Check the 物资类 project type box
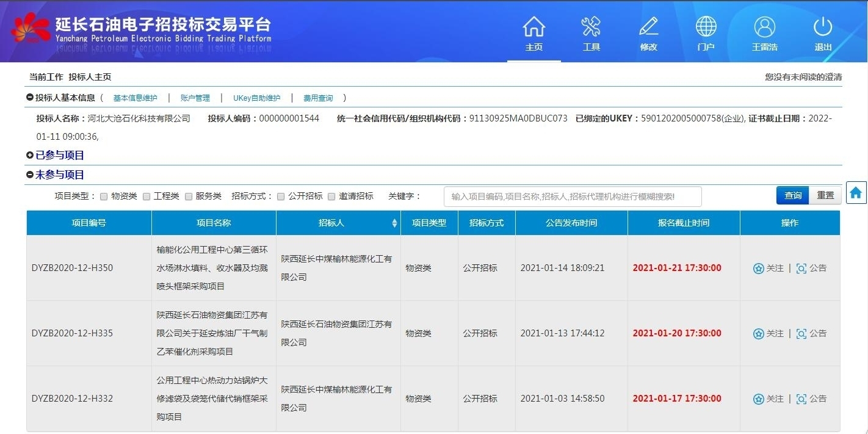The height and width of the screenshot is (434, 868). click(104, 197)
